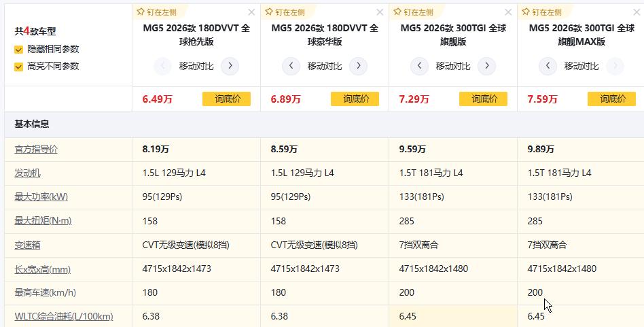
Task: Click the WLTC综合油耗 parameter link
Action: click(x=64, y=317)
